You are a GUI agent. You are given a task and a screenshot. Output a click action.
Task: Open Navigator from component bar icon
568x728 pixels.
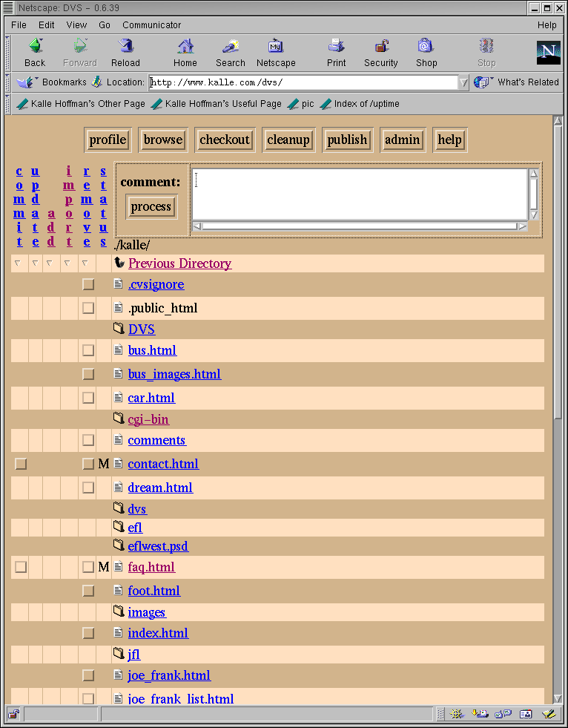tap(457, 714)
